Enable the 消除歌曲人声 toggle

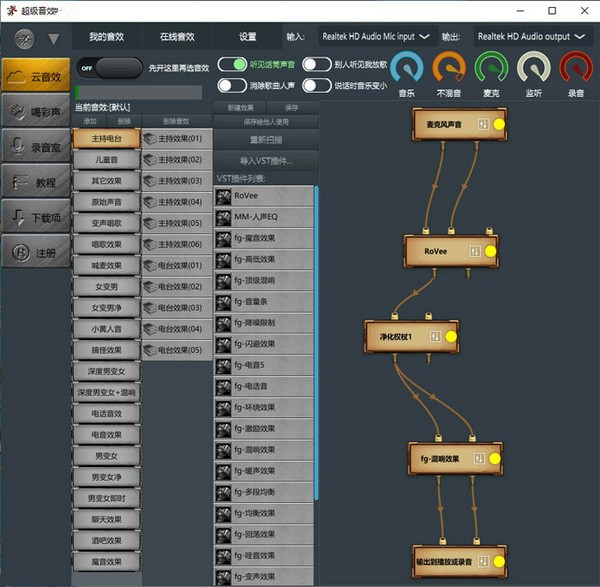click(231, 85)
